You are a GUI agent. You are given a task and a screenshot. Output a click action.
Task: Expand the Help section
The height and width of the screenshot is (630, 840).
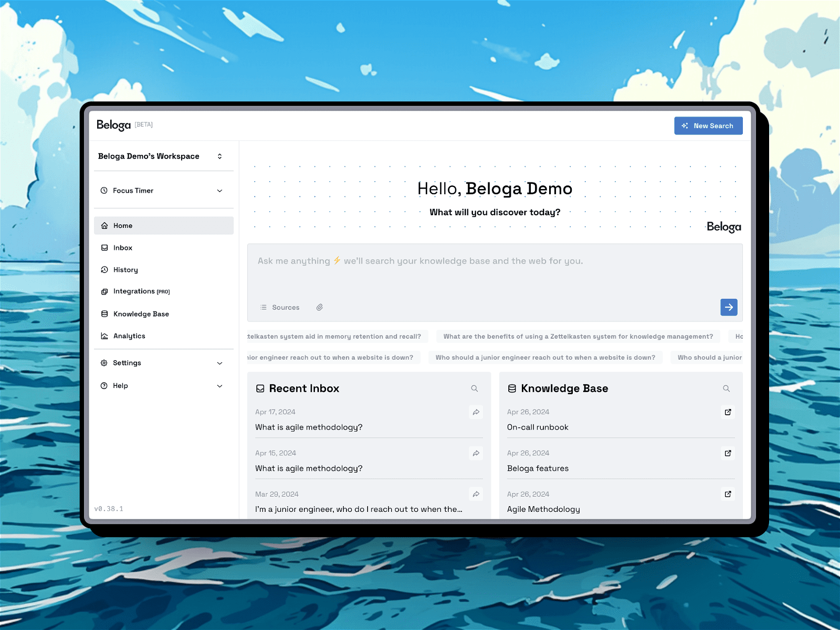click(219, 386)
